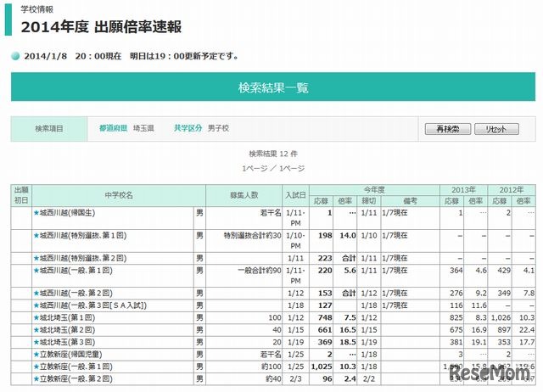Image resolution: width=543 pixels, height=392 pixels.
Task: Click the star icon beside 城西川越(帰国生)
Action: [36, 213]
